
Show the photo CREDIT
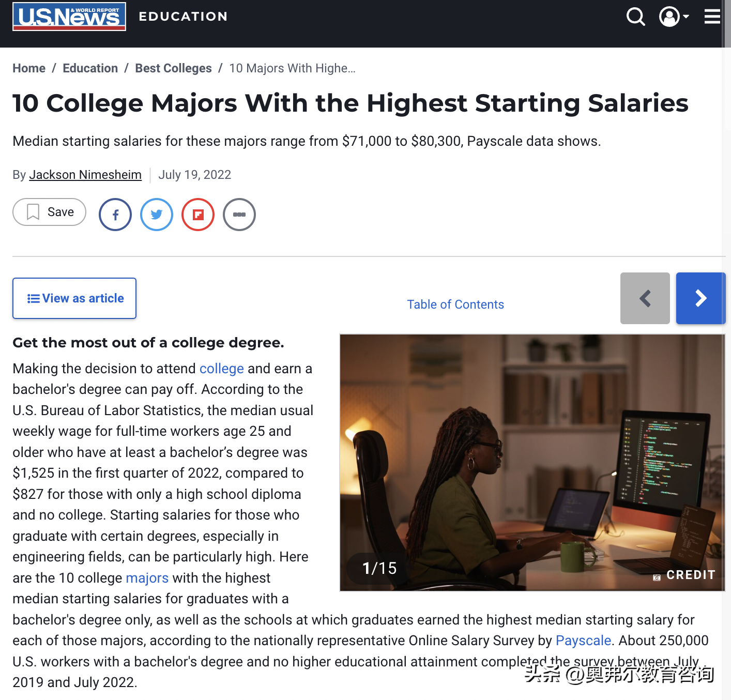click(684, 575)
